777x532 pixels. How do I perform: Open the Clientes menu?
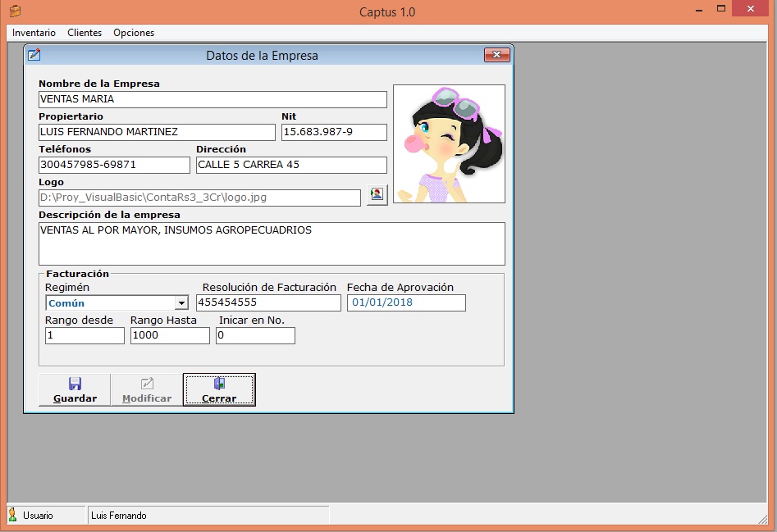[x=85, y=33]
